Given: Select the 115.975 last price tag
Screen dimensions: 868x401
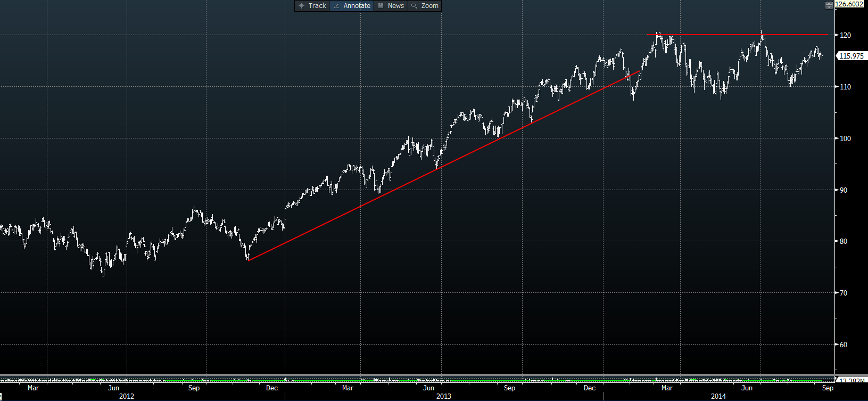Looking at the screenshot, I should (852, 56).
